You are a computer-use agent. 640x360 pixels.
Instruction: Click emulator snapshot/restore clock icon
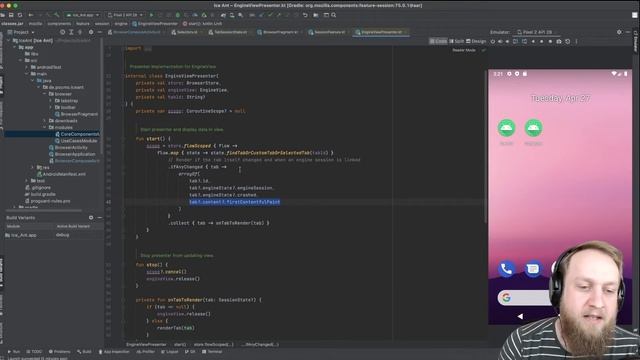(x=567, y=41)
